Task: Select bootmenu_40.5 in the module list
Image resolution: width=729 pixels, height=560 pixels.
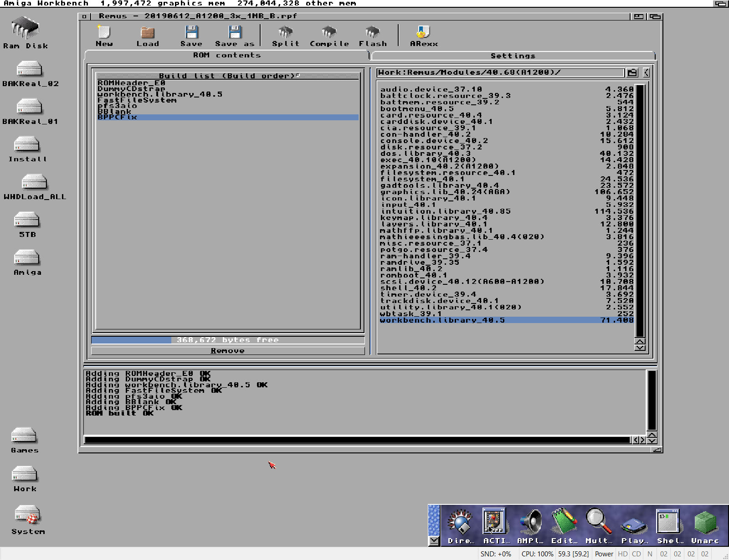Action: coord(507,108)
